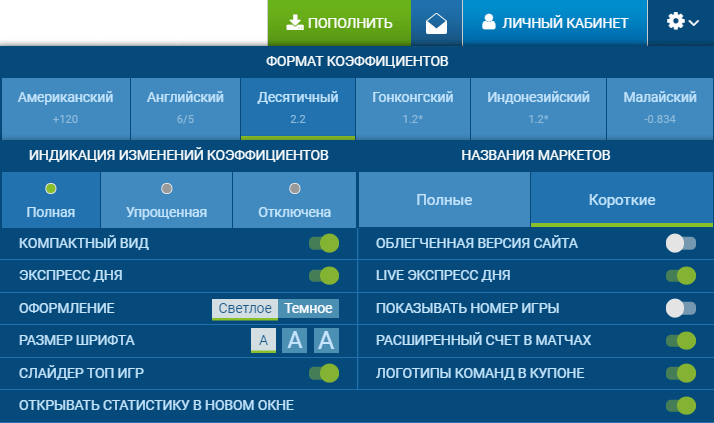Select Темное theme option

(308, 309)
